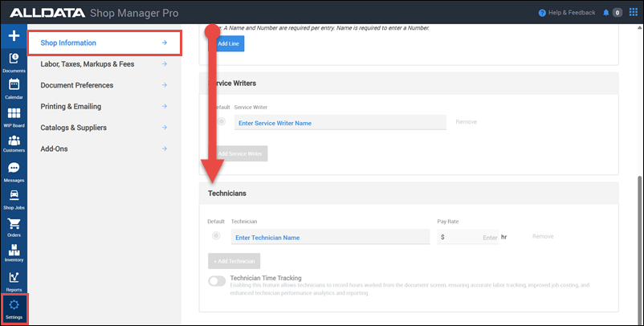Open the WIP Board icon

[x=14, y=116]
